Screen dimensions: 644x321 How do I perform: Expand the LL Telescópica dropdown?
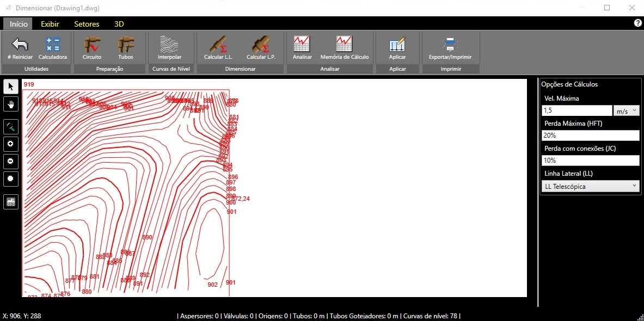590,187
